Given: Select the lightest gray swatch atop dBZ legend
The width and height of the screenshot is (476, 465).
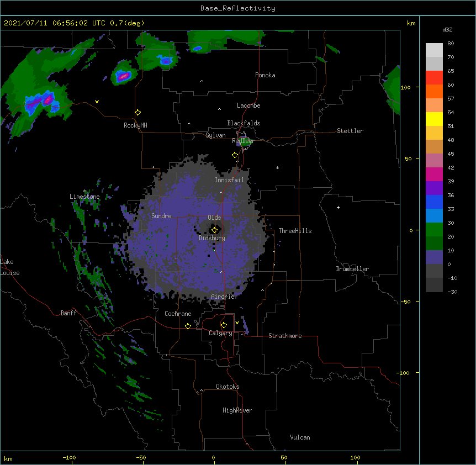Looking at the screenshot, I should [434, 50].
